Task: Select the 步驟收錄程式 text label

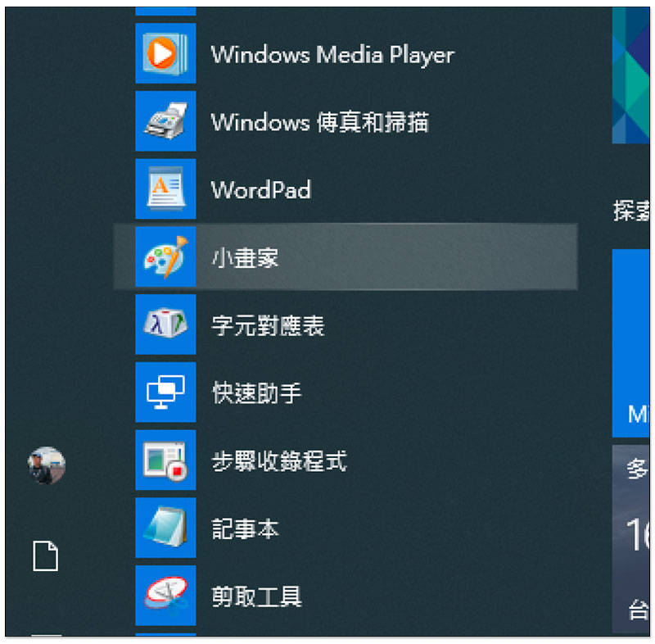Action: tap(279, 460)
